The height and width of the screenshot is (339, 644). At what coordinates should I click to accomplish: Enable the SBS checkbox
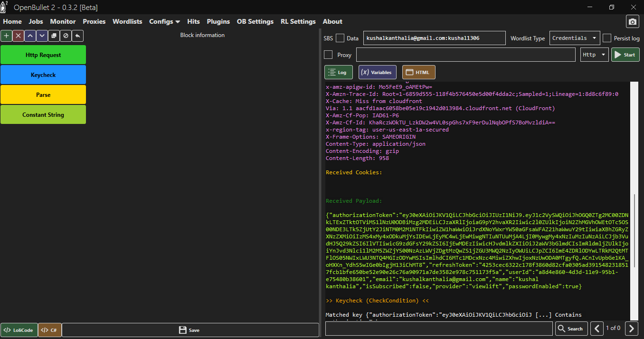(x=340, y=38)
